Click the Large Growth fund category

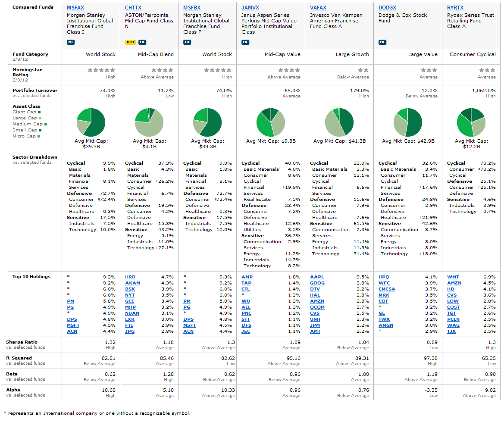pyautogui.click(x=352, y=54)
